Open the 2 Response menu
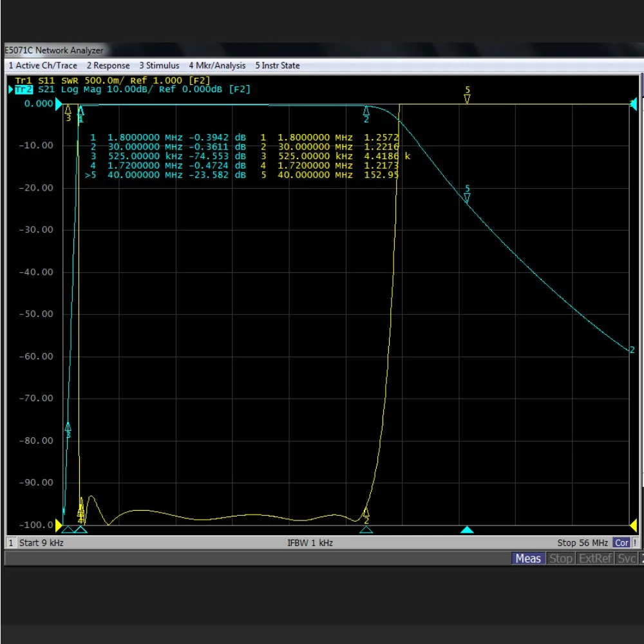This screenshot has height=644, width=644. (108, 65)
